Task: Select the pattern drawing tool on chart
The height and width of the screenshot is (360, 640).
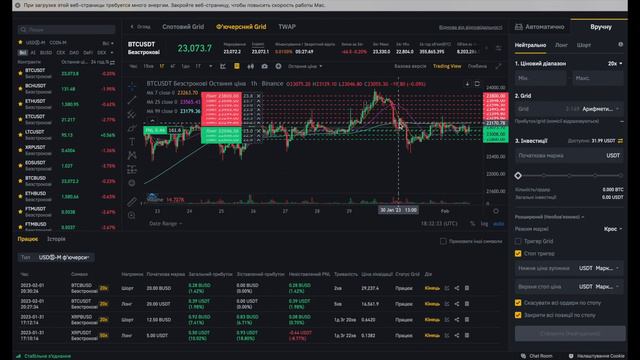Action: click(132, 155)
